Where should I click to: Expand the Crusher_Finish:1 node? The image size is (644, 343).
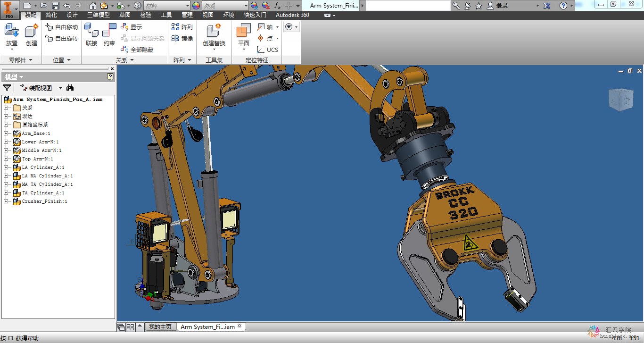click(x=6, y=201)
